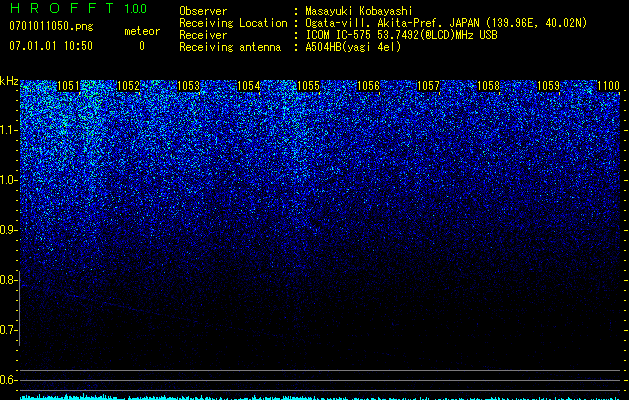Click time marker 1057

[x=428, y=86]
